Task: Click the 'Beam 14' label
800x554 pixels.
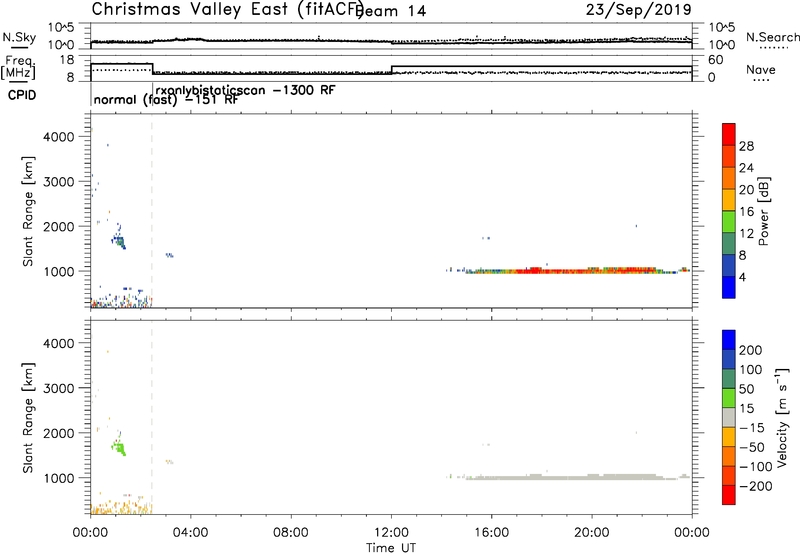Action: (x=392, y=11)
